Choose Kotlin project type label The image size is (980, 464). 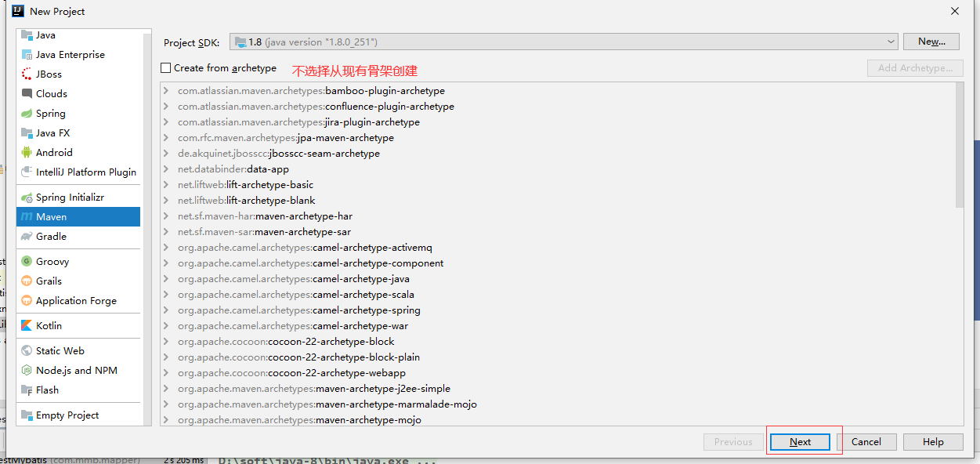(x=49, y=326)
